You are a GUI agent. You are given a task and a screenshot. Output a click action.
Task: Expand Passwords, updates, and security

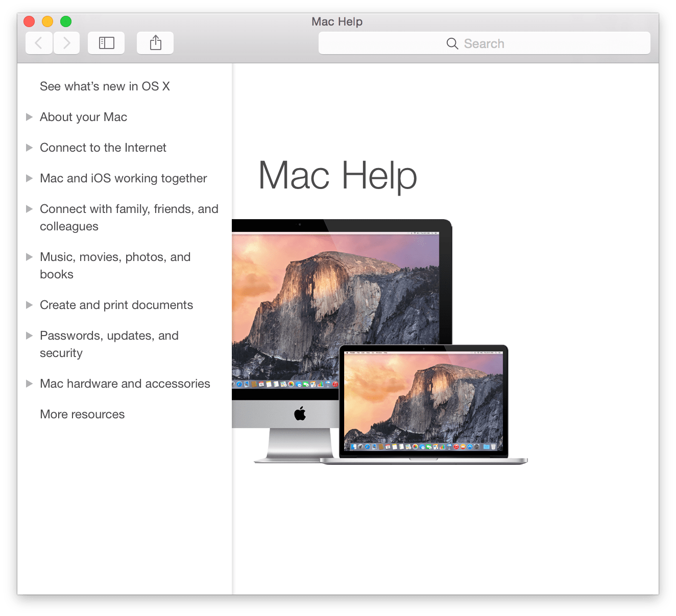pos(29,336)
